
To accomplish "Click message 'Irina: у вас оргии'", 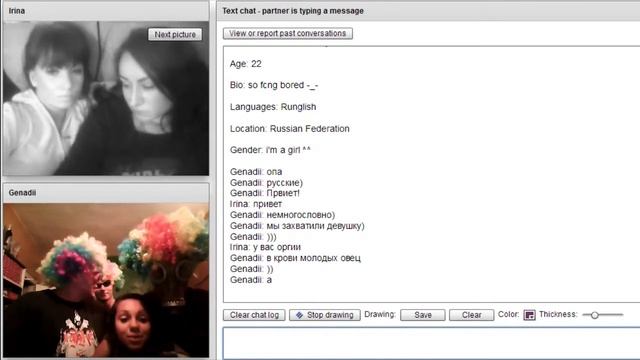I will (x=265, y=247).
